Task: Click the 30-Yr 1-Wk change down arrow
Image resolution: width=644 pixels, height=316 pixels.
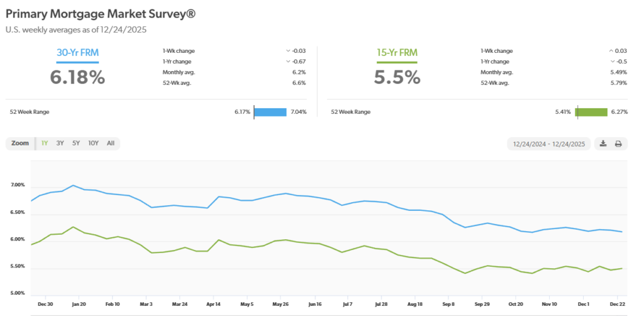Action: pos(288,50)
